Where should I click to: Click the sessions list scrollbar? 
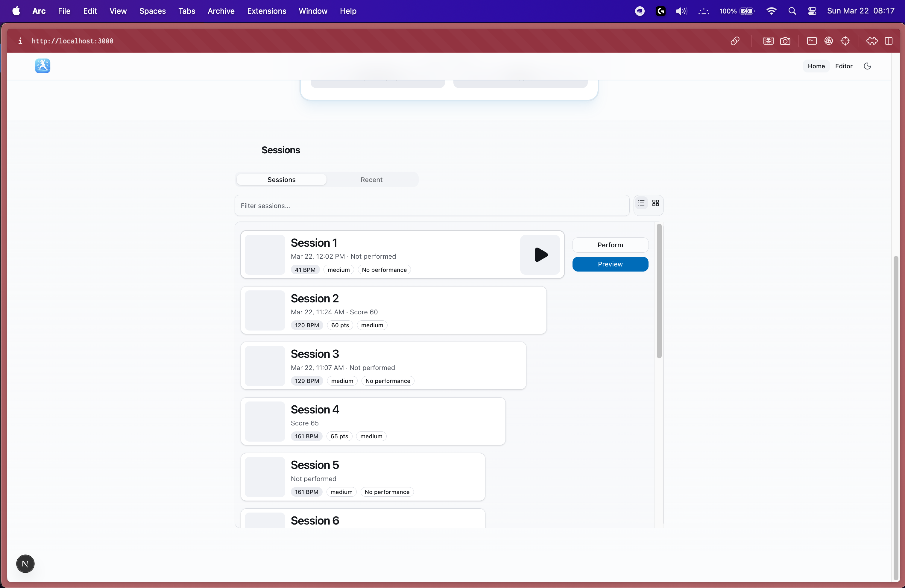pos(659,291)
